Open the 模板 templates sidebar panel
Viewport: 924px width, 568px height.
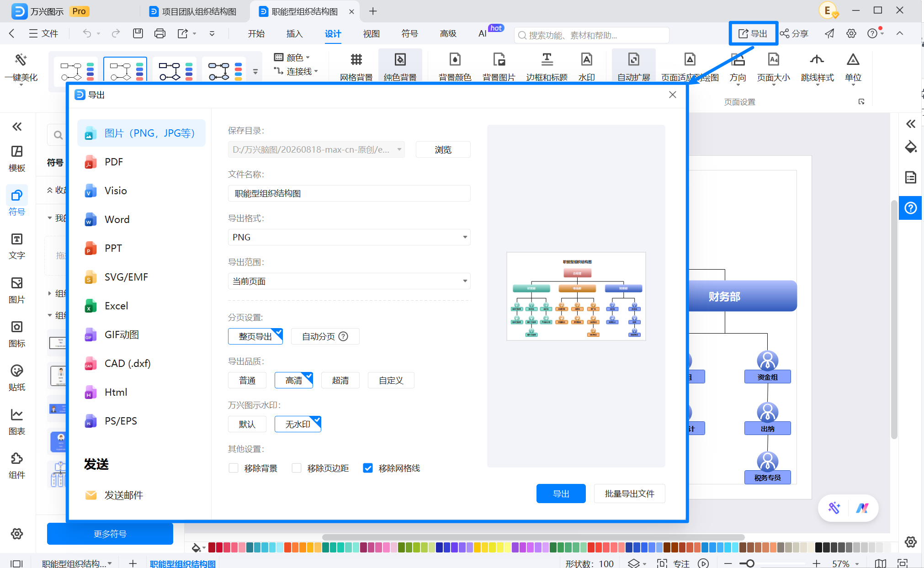(17, 159)
